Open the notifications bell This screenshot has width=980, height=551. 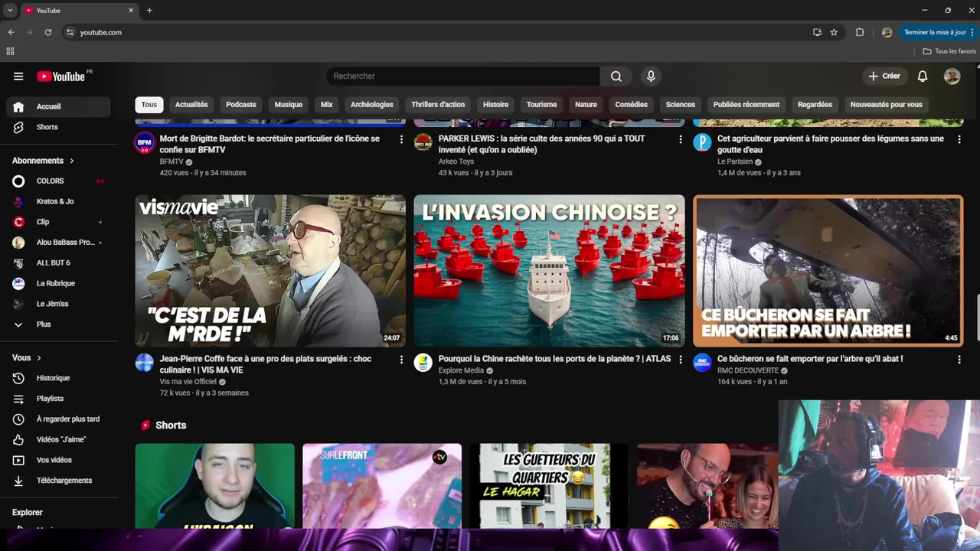pos(923,77)
